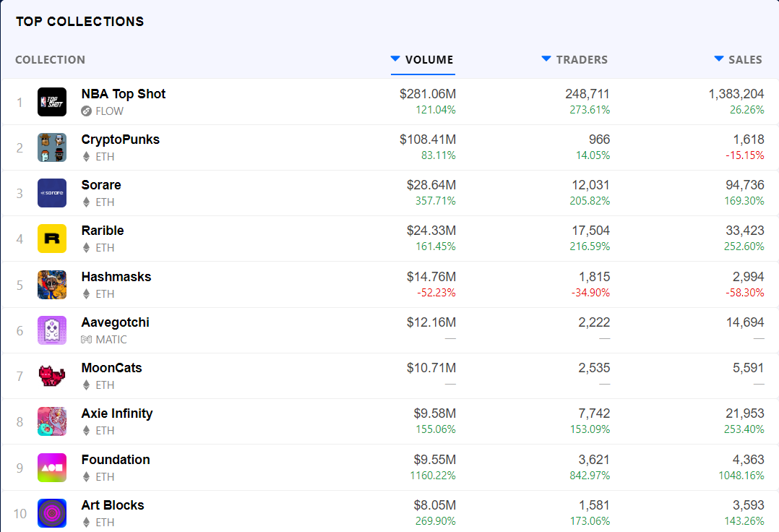The image size is (779, 532).
Task: Click the FLOW chain label
Action: tap(110, 111)
